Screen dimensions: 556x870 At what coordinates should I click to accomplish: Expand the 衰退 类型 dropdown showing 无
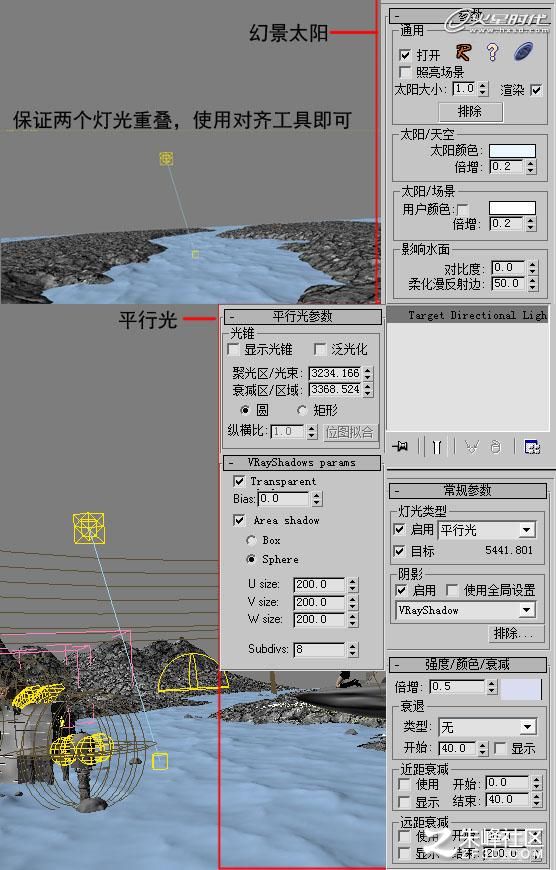pos(487,726)
